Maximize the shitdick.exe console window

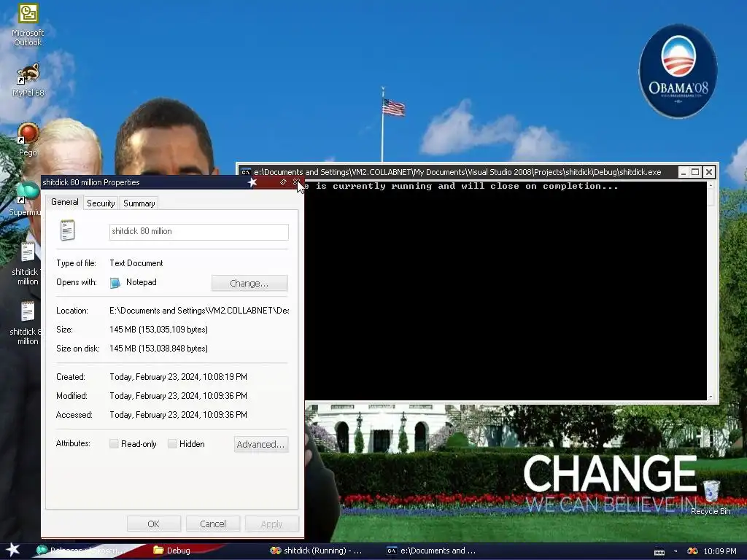(695, 172)
